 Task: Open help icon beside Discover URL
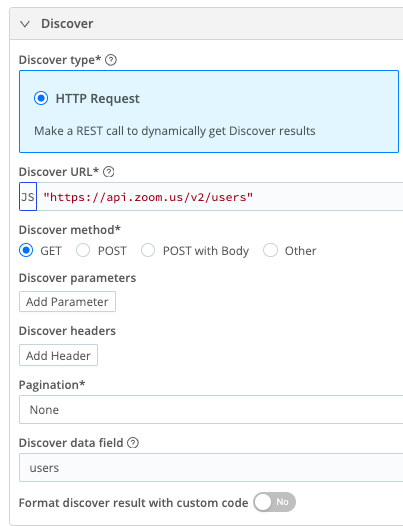pyautogui.click(x=108, y=172)
